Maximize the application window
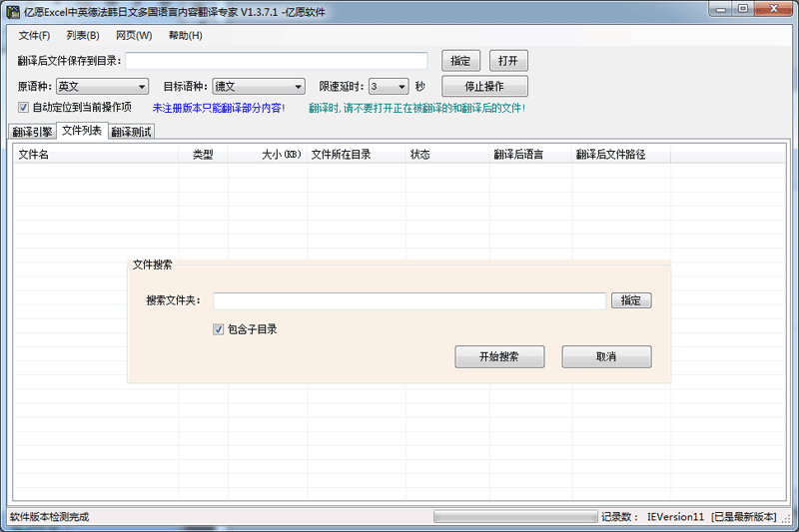The width and height of the screenshot is (799, 532). [x=743, y=9]
